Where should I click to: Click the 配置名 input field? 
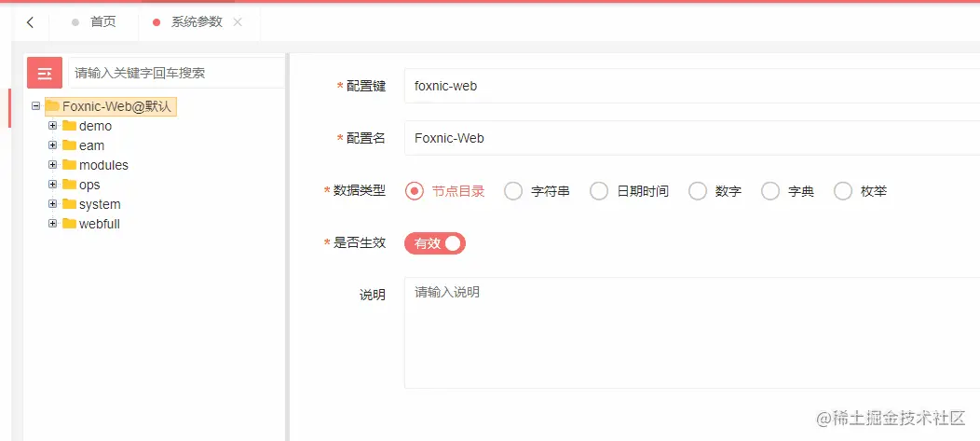pyautogui.click(x=692, y=138)
